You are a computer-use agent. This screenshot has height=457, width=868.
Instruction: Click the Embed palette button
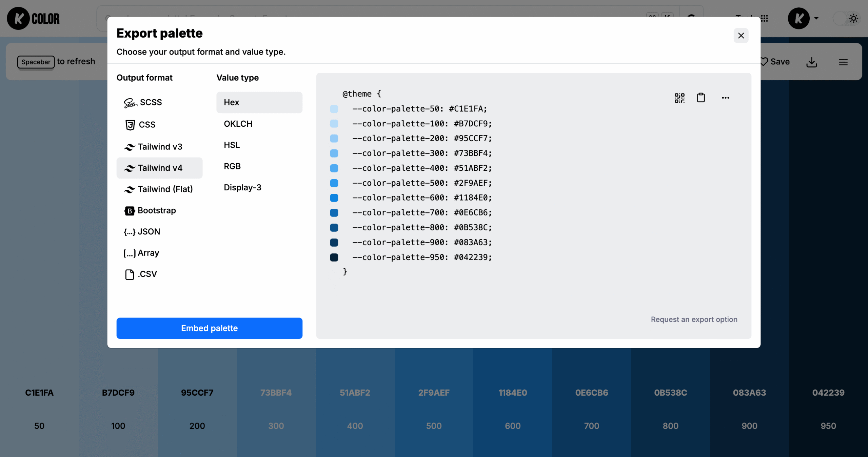(x=210, y=328)
